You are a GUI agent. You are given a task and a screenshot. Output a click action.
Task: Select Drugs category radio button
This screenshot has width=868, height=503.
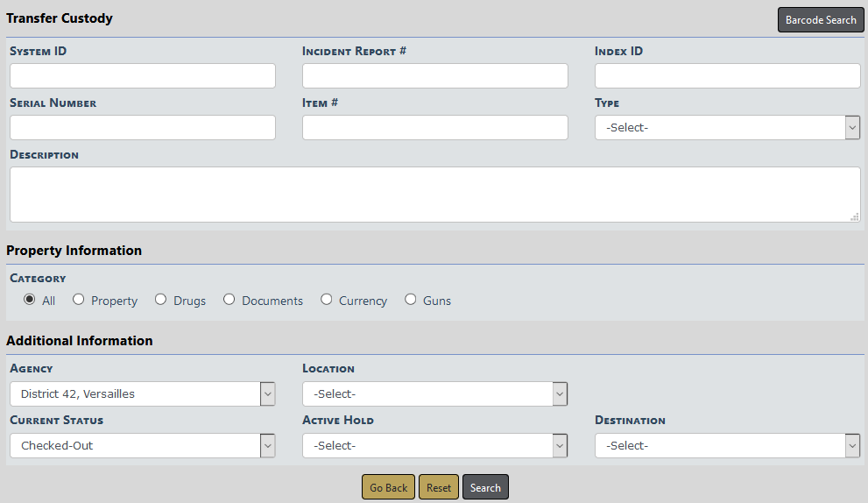coord(160,300)
